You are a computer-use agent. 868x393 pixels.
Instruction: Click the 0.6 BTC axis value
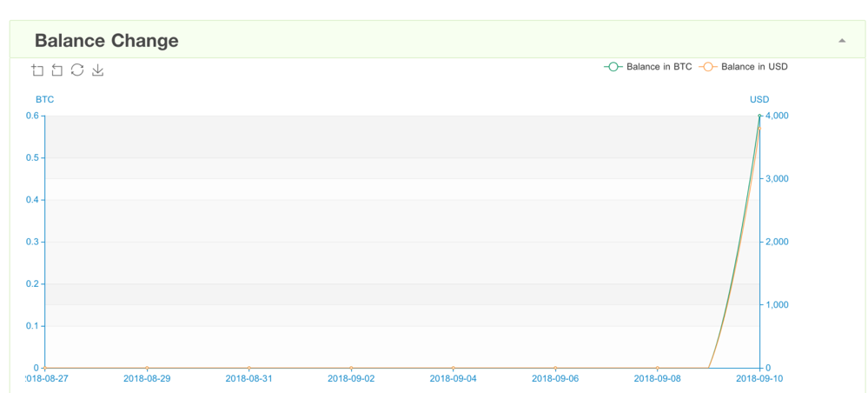click(x=32, y=116)
